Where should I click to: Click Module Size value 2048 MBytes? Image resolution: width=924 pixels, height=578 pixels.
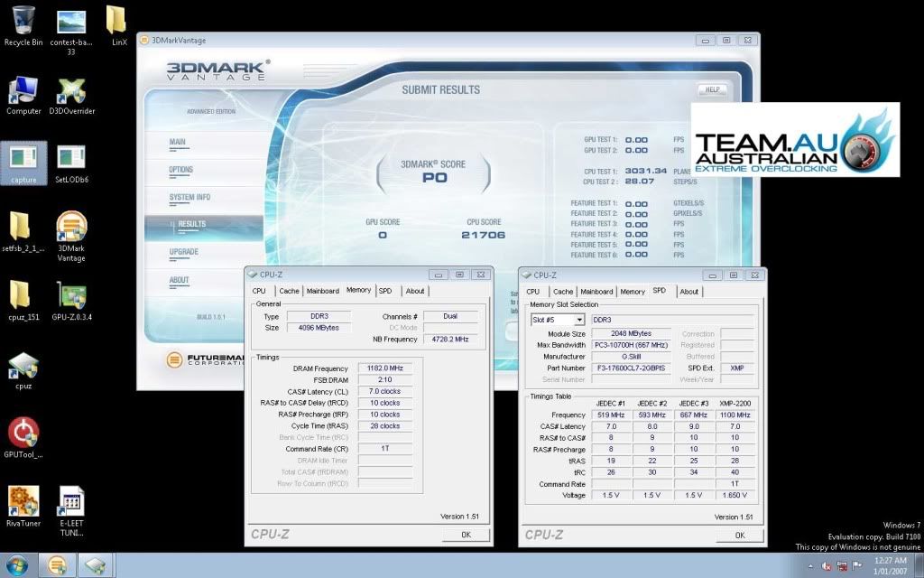[631, 333]
